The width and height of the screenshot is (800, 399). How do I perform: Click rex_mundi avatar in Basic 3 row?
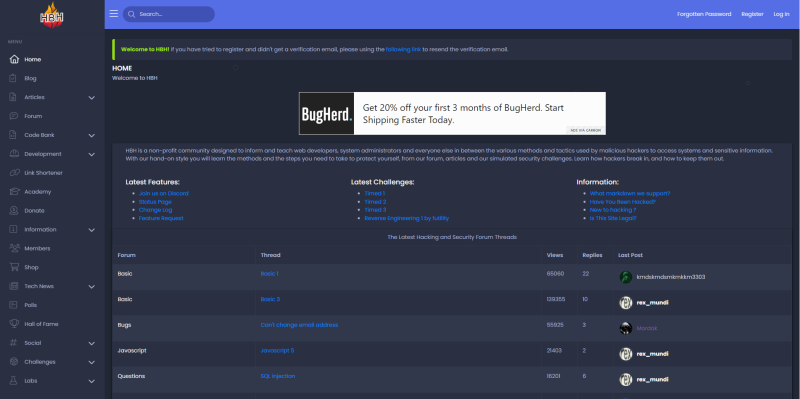pos(626,303)
